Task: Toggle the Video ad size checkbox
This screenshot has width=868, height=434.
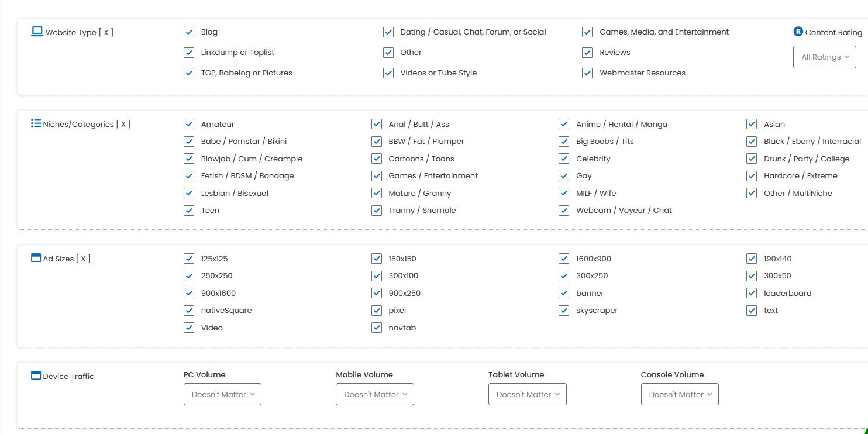Action: coord(189,328)
